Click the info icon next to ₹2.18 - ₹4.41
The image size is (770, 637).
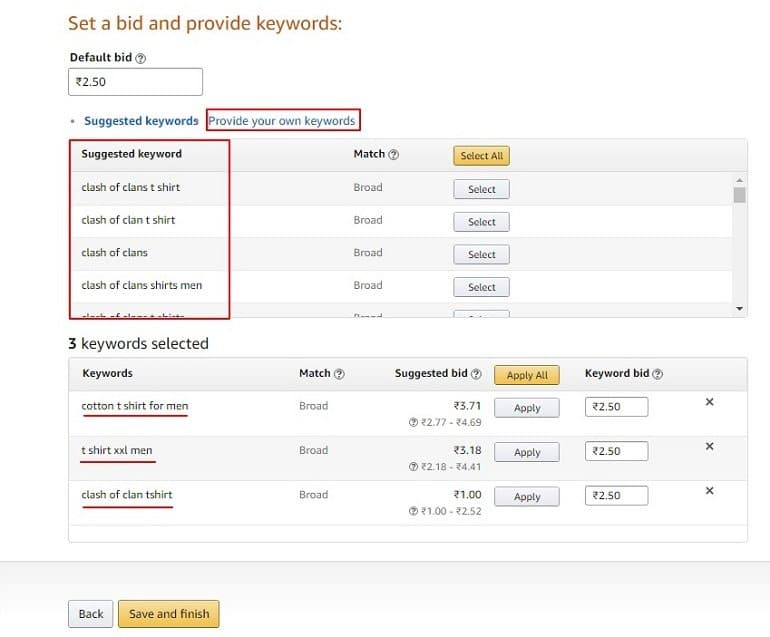[413, 467]
